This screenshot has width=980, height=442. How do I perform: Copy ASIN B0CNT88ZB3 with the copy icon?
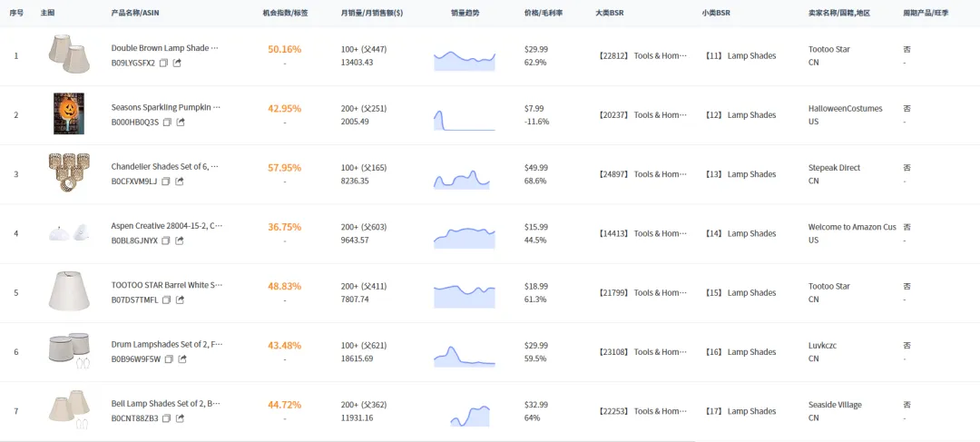[x=166, y=419]
